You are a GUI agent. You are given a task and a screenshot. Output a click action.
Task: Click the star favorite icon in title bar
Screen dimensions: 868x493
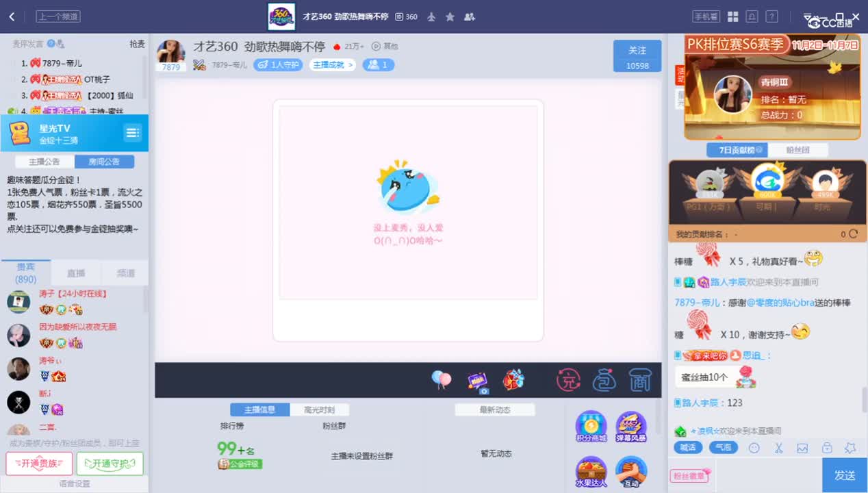[450, 16]
